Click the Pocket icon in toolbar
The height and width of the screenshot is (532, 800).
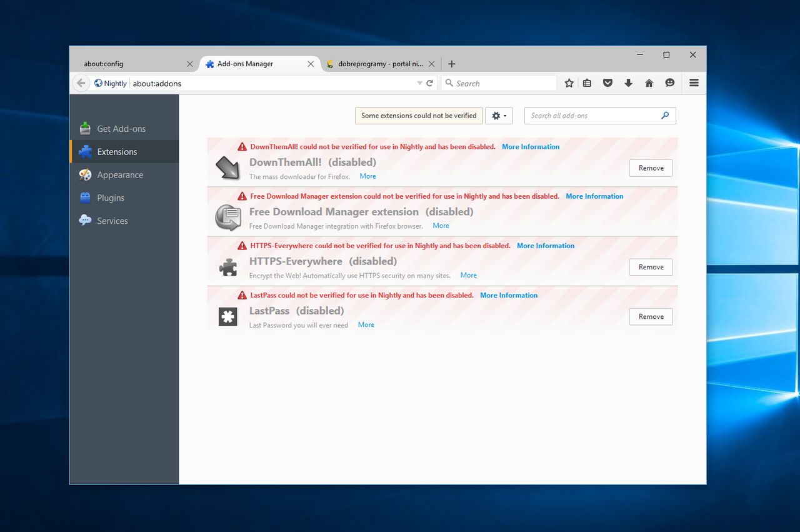click(607, 83)
